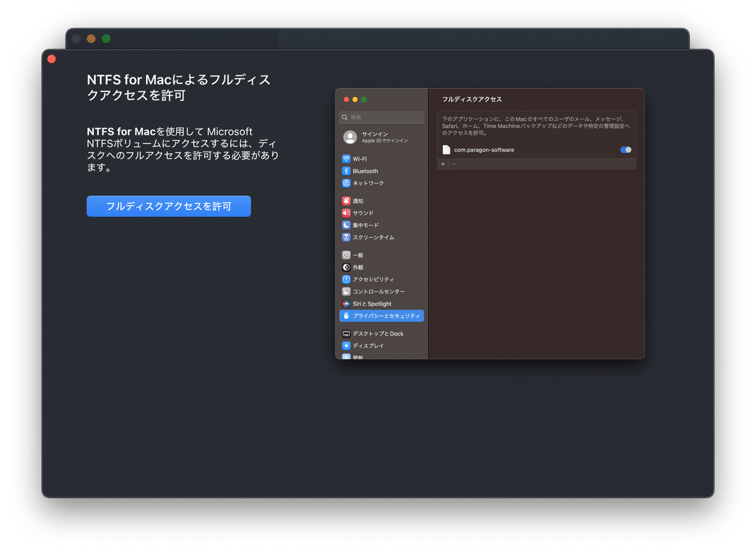756x553 pixels.
Task: Click the Wi-Fi icon in the settings sidebar
Action: click(x=346, y=159)
